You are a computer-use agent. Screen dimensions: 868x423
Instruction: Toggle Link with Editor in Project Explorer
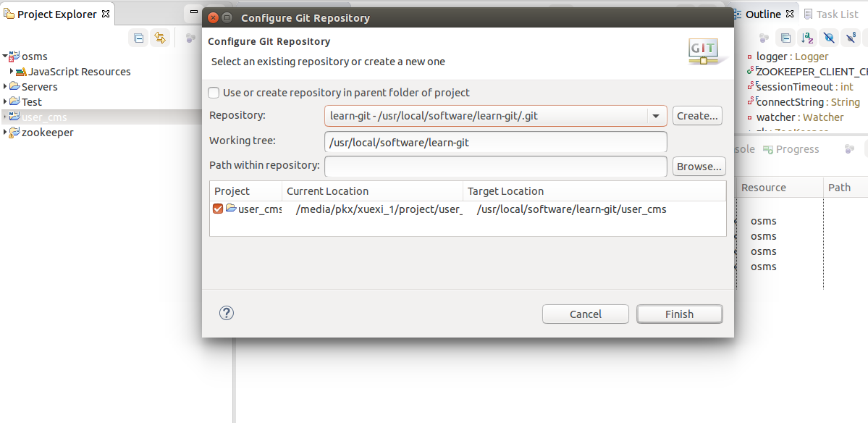point(160,38)
